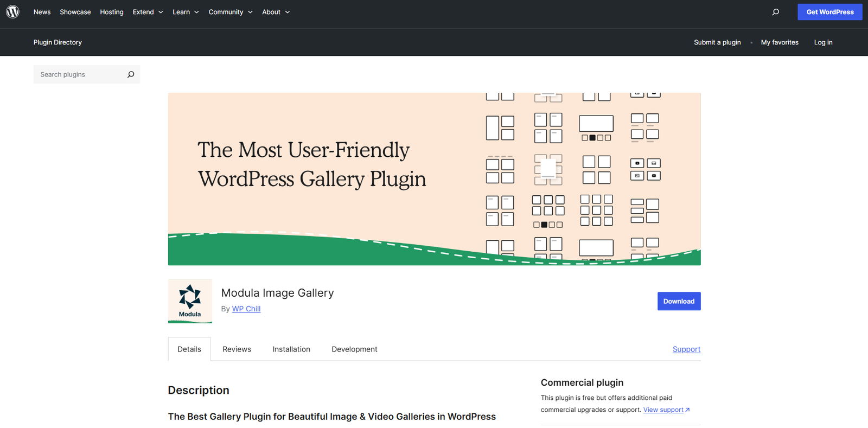Open the header search magnifier icon

[x=776, y=12]
